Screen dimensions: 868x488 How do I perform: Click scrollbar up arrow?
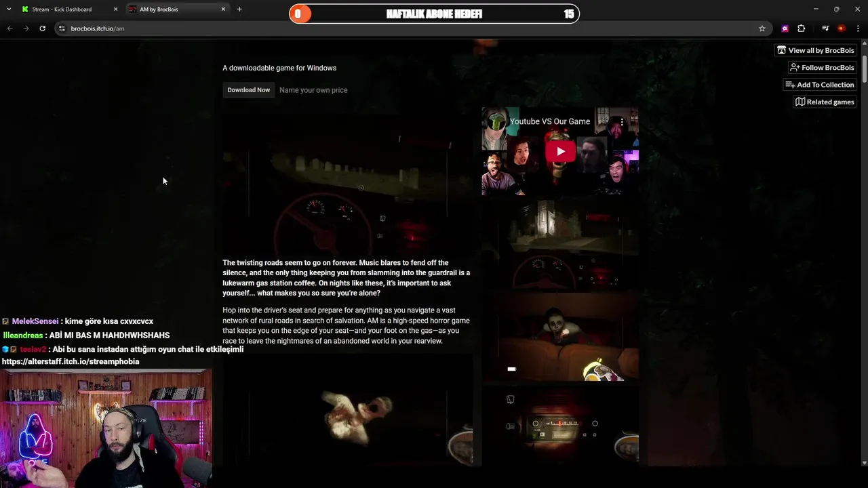pos(864,42)
